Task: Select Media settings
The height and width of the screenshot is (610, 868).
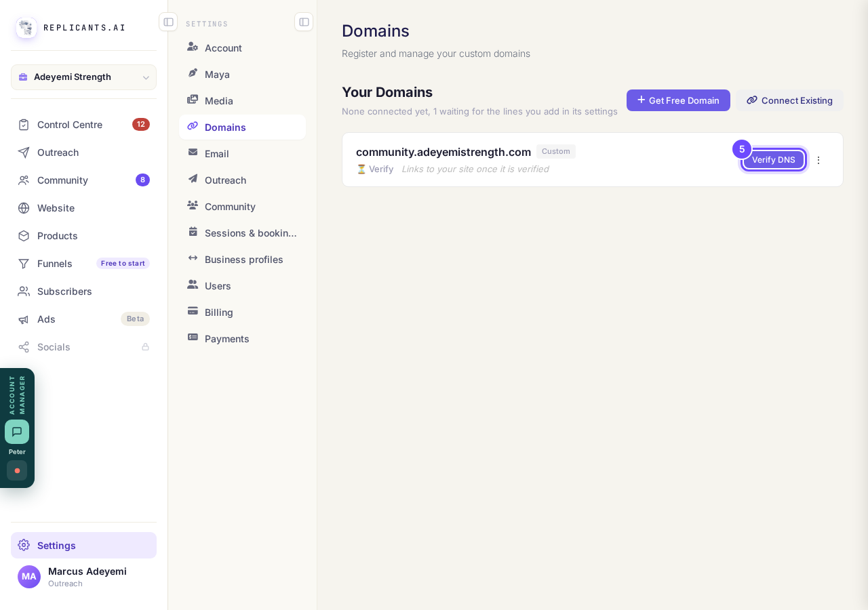Action: click(x=242, y=100)
